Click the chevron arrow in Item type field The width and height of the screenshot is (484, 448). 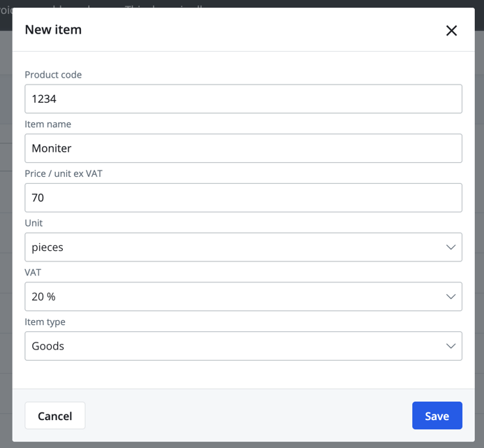tap(450, 346)
